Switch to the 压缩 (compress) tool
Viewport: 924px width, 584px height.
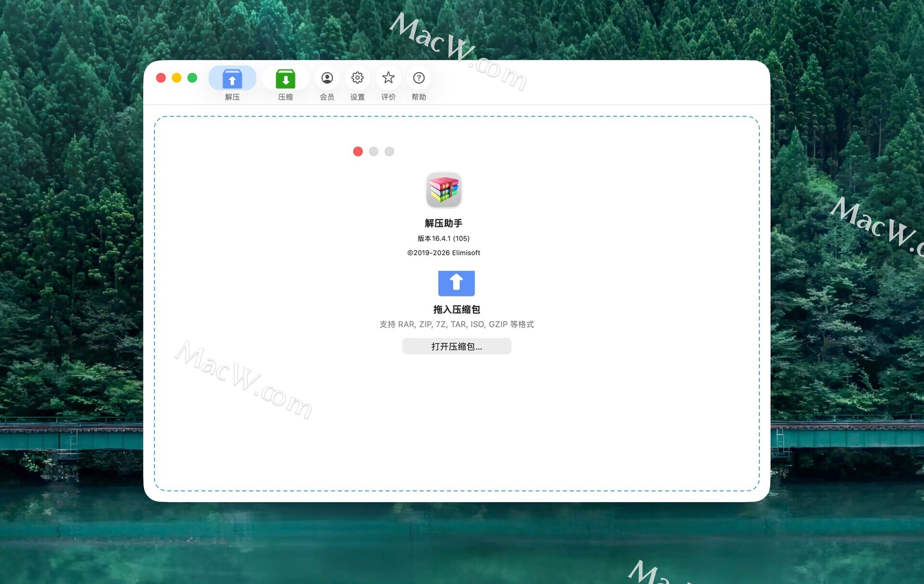[x=285, y=78]
